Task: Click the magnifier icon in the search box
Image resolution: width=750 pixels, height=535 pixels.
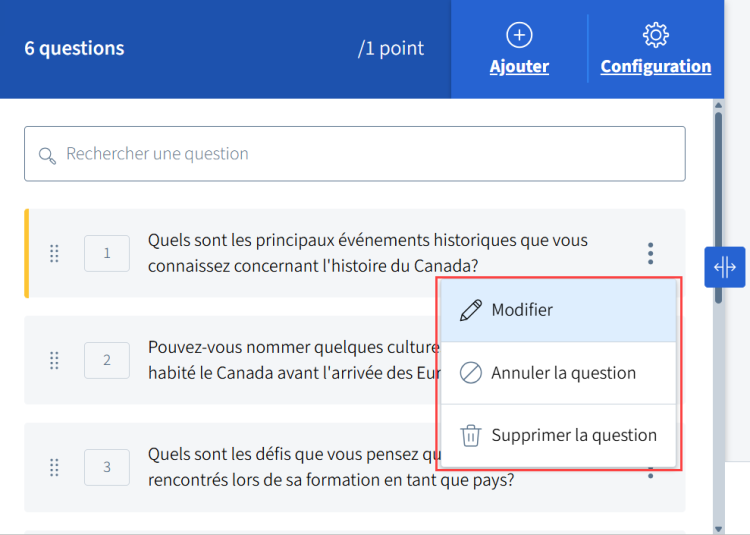Action: tap(46, 155)
